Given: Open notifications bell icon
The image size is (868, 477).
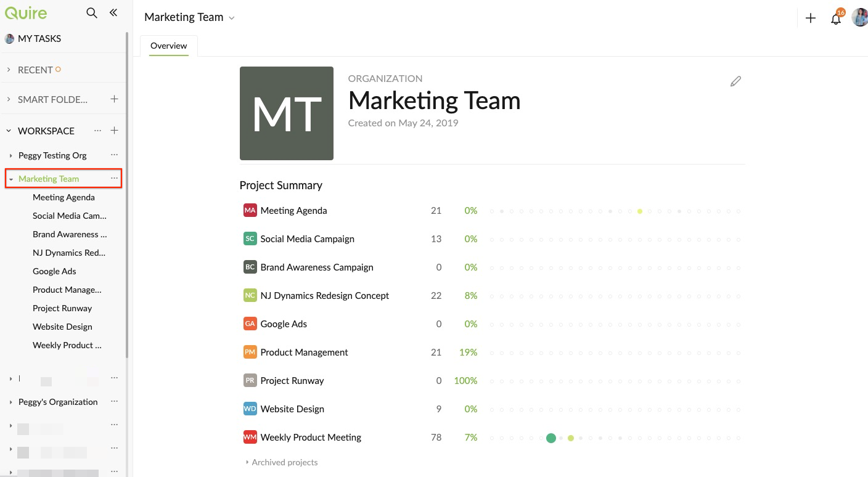Looking at the screenshot, I should (x=836, y=18).
